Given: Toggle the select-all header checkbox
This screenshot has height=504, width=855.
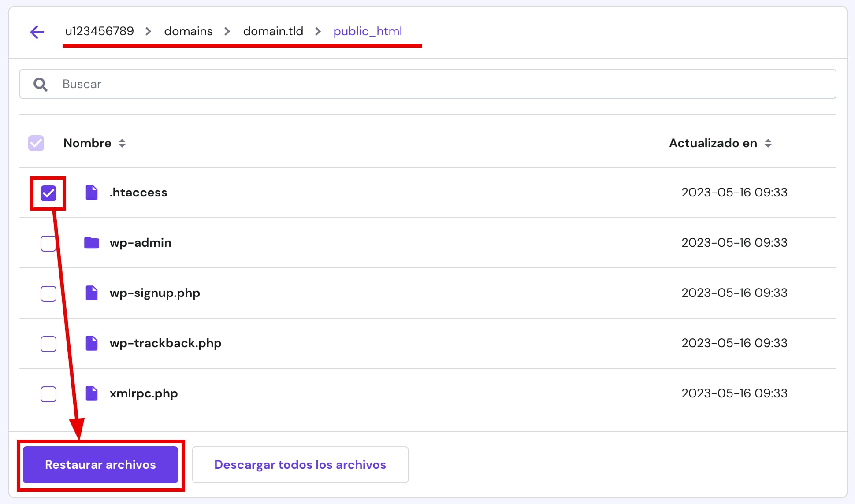Looking at the screenshot, I should [36, 143].
